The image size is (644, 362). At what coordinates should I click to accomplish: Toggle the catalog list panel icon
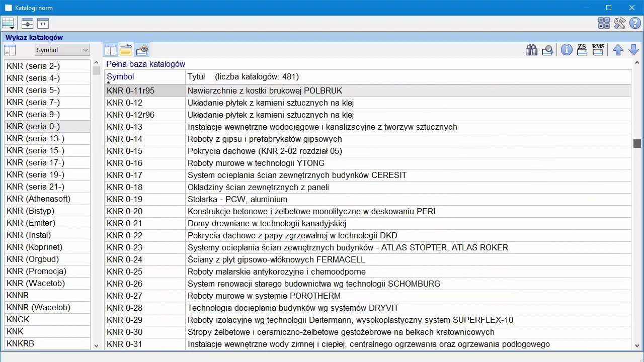click(x=110, y=50)
